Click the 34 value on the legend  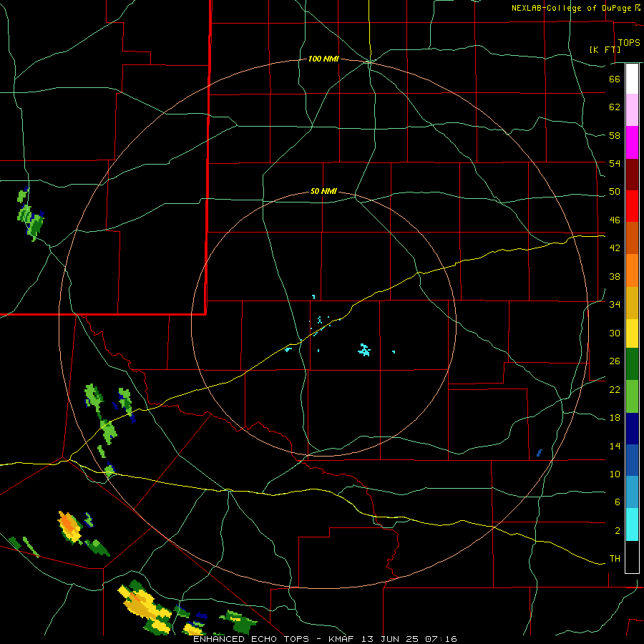[615, 304]
